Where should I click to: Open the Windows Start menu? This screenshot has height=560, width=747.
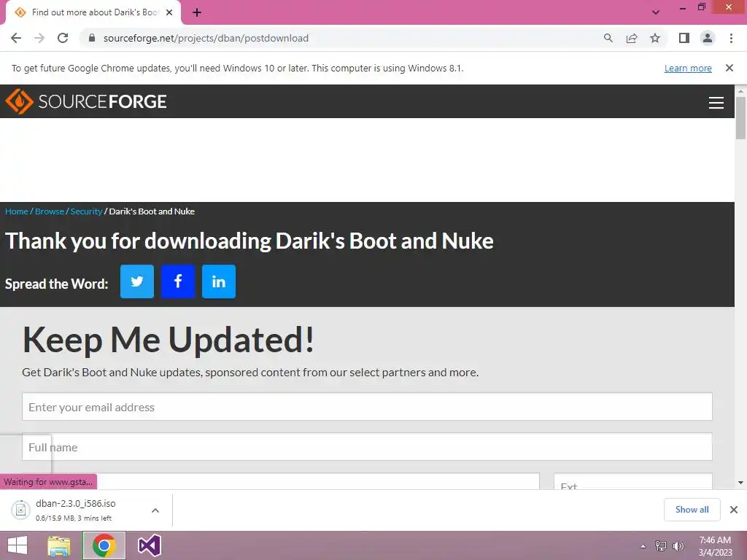(x=18, y=545)
